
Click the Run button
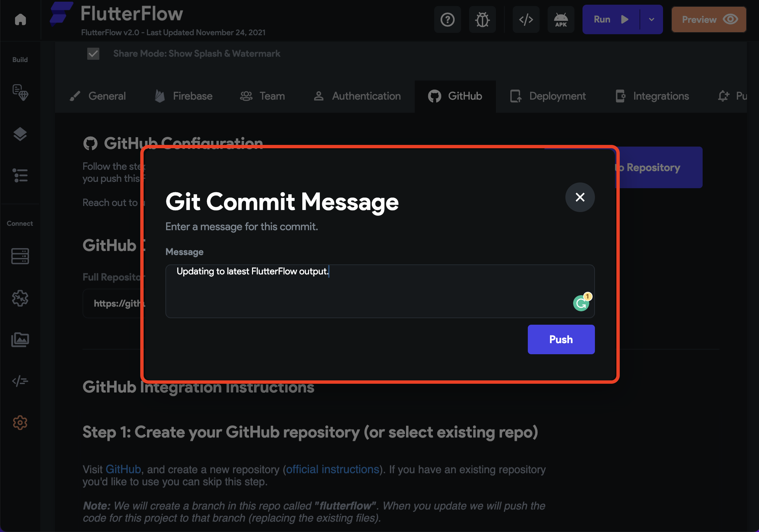611,19
